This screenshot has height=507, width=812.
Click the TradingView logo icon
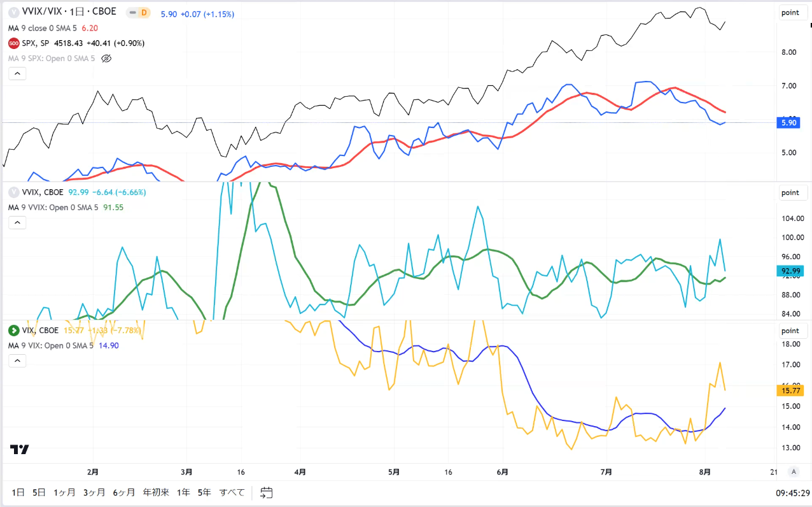pyautogui.click(x=19, y=449)
